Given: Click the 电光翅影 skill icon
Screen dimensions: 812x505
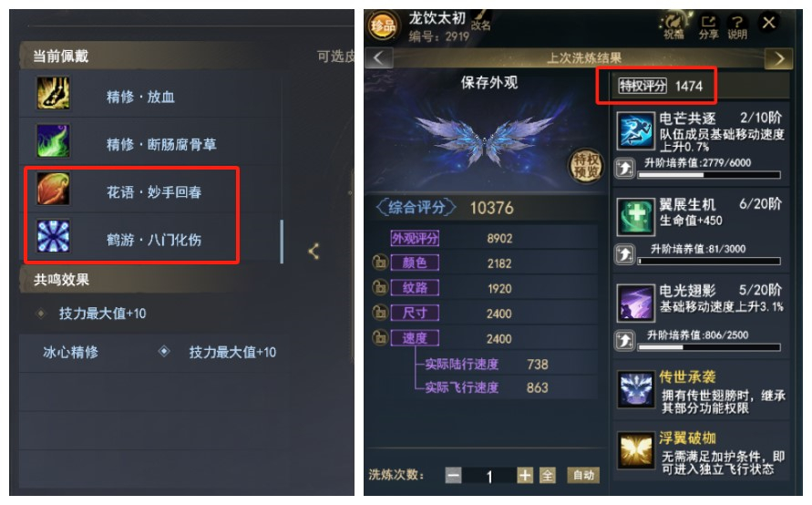Looking at the screenshot, I should (x=636, y=303).
